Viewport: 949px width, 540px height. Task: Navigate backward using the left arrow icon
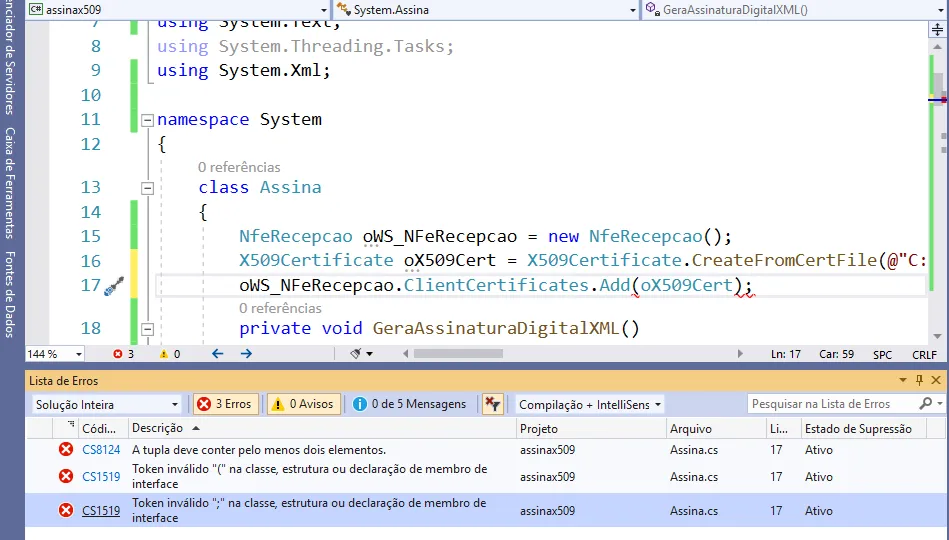[x=218, y=354]
